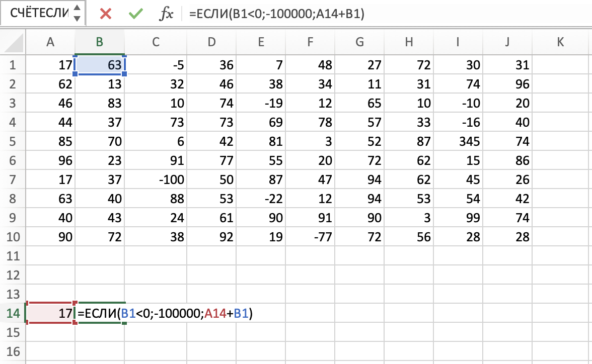
Task: Select column F header
Action: 310,42
